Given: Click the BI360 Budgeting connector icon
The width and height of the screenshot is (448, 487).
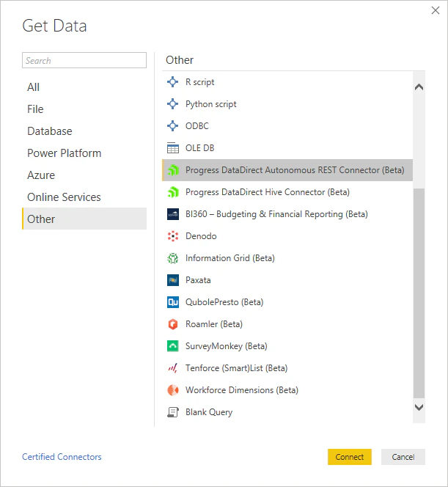Looking at the screenshot, I should coord(173,214).
